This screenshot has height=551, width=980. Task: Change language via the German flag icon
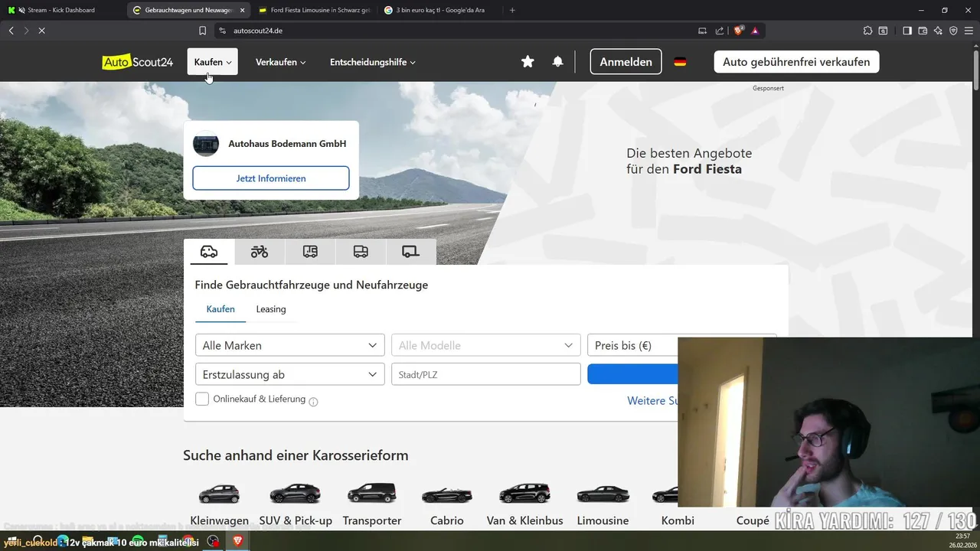pos(680,62)
